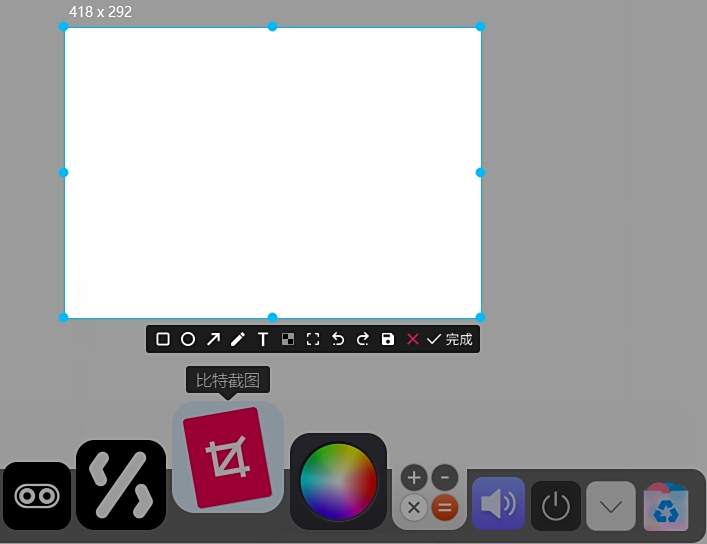Choose the arrow annotation tool

tap(213, 339)
